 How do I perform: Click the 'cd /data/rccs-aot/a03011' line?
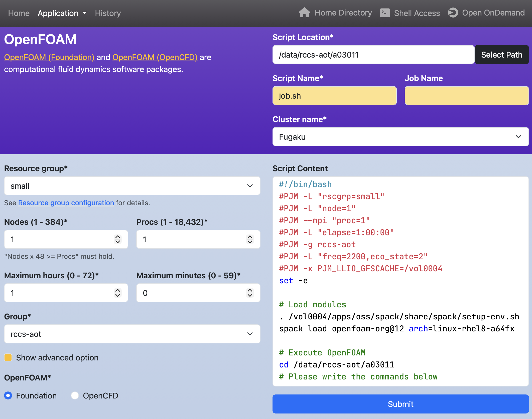coord(337,365)
